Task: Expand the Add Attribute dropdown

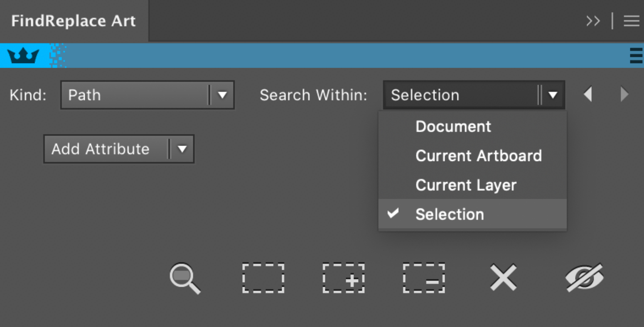Action: (x=119, y=149)
